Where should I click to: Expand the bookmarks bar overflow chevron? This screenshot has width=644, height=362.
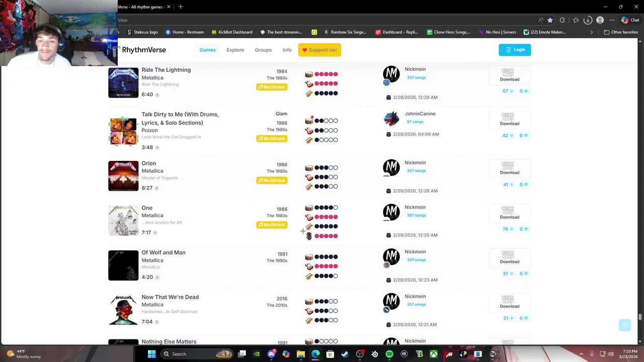(592, 32)
